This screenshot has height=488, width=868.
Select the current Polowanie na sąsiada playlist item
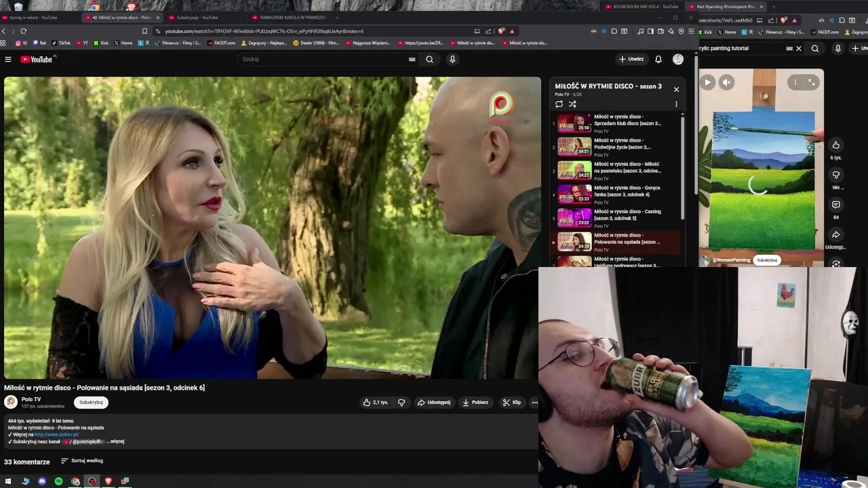point(615,242)
